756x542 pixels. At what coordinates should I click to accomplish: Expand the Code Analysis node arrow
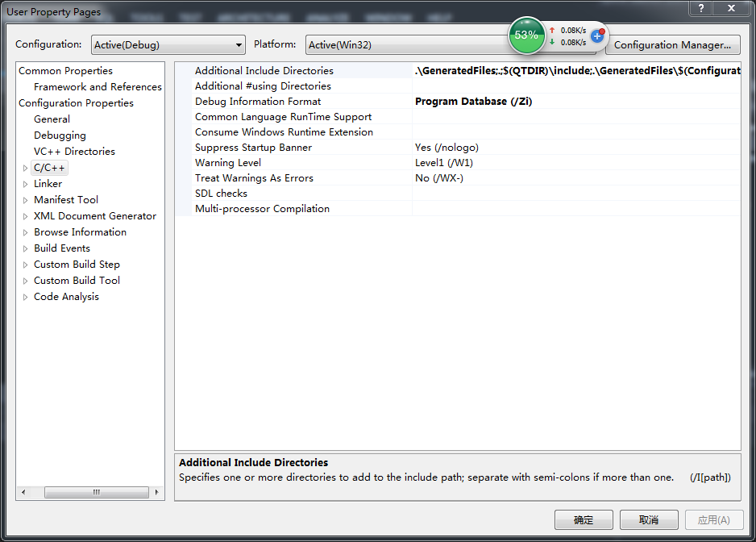[26, 297]
